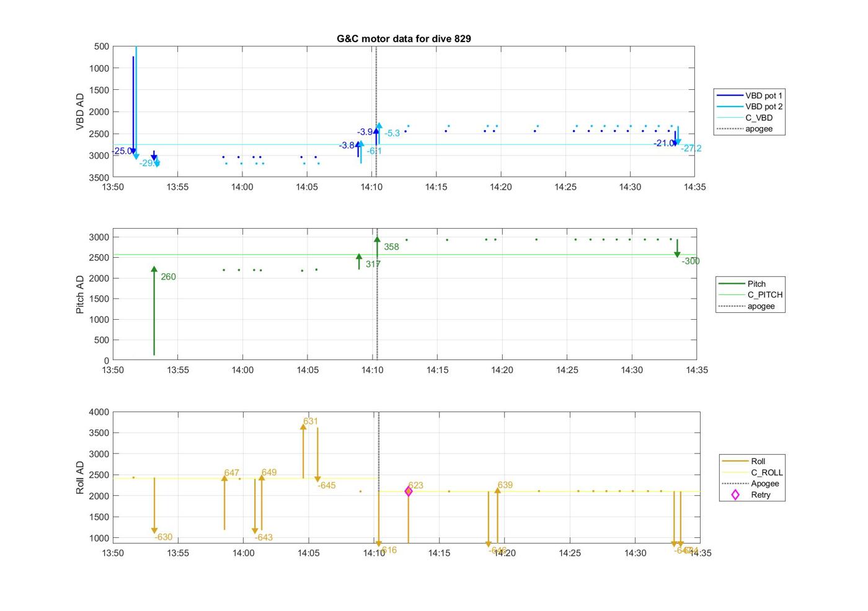The width and height of the screenshot is (868, 611).
Task: Select 'VBD pot 2' legend entry
Action: pos(750,107)
